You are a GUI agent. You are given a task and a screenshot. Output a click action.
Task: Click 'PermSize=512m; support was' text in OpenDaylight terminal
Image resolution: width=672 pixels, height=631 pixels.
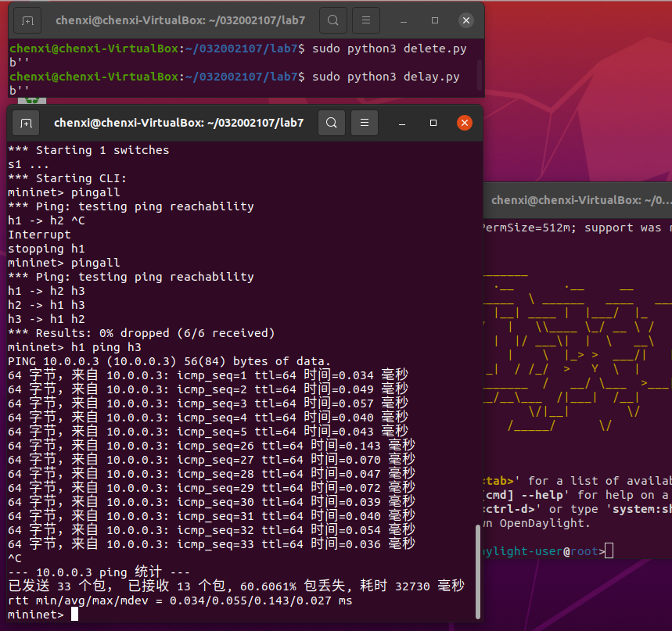click(x=573, y=228)
